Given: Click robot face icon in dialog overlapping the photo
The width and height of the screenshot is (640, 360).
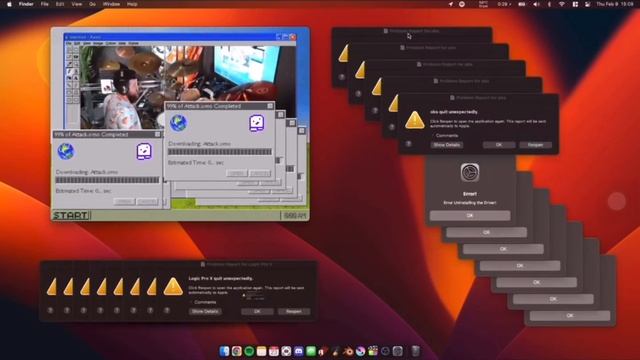Looking at the screenshot, I should 257,123.
